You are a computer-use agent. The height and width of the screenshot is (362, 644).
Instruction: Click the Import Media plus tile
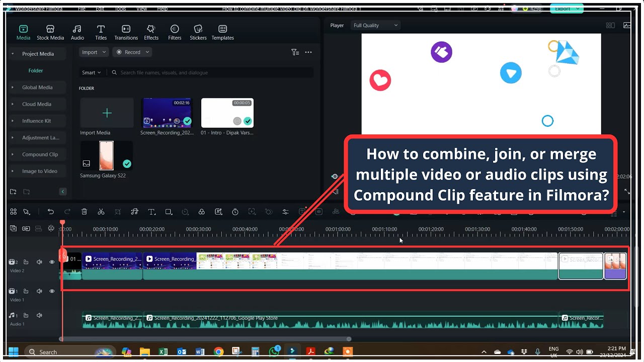click(107, 113)
